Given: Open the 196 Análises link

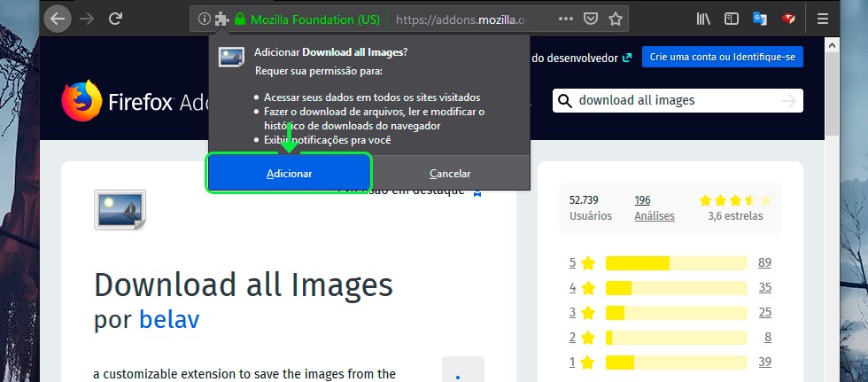Looking at the screenshot, I should [655, 208].
